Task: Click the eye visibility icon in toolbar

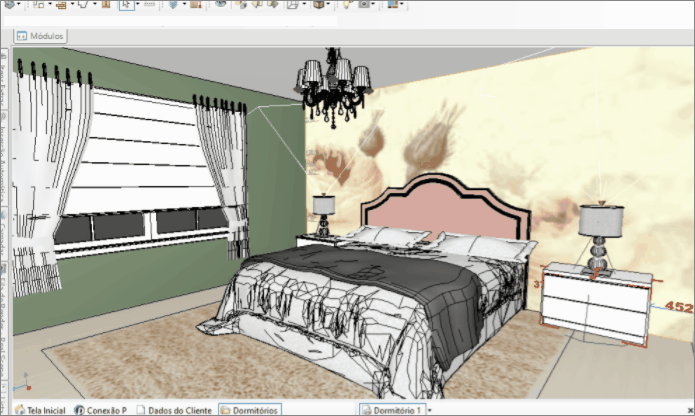Action: coord(220,4)
